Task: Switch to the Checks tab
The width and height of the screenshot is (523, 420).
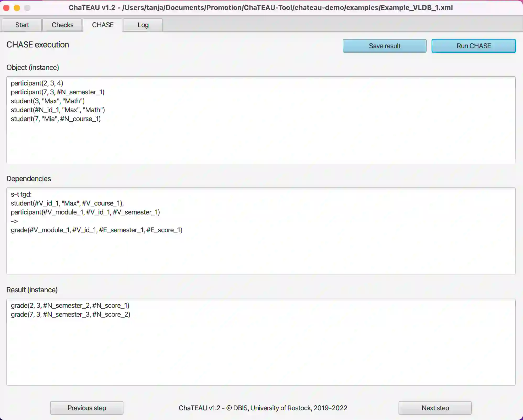Action: (62, 25)
